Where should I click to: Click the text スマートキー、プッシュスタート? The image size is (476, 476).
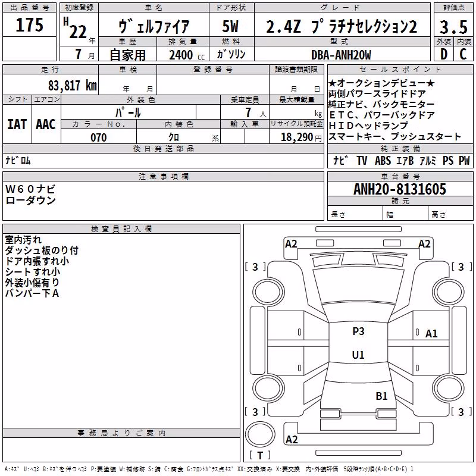(x=394, y=136)
